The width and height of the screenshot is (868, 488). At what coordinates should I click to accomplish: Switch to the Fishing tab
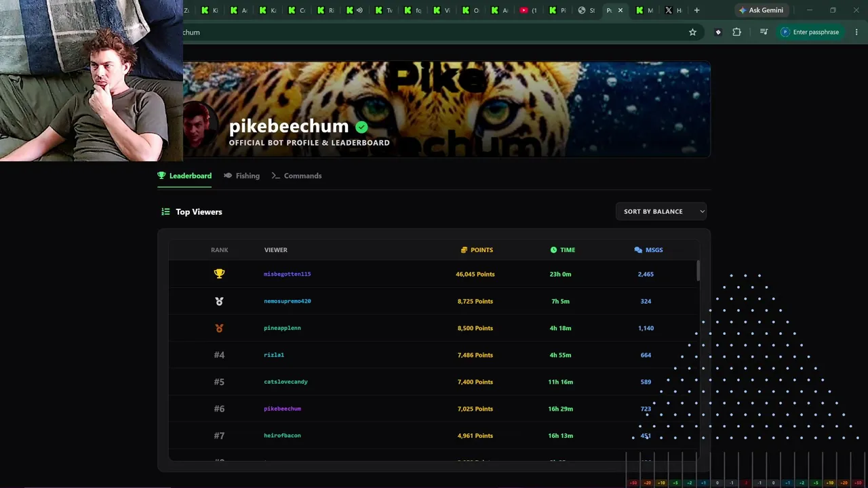pos(242,176)
